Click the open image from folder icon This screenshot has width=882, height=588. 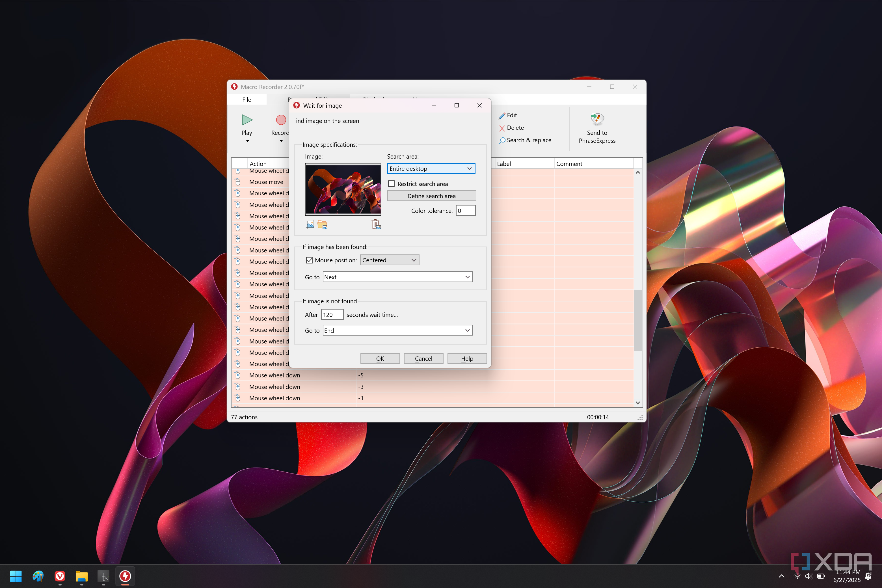click(x=323, y=225)
